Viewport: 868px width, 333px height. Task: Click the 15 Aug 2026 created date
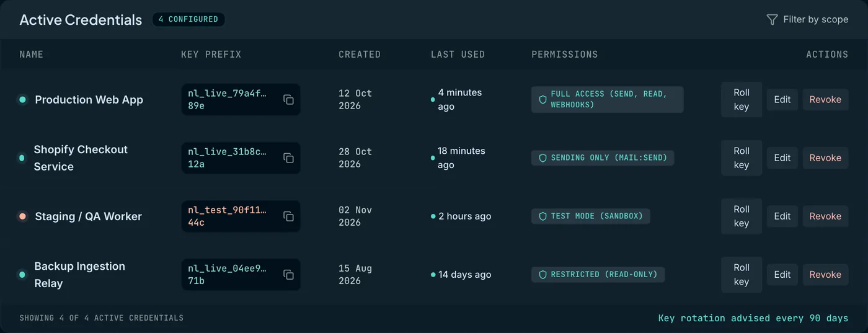click(x=355, y=275)
